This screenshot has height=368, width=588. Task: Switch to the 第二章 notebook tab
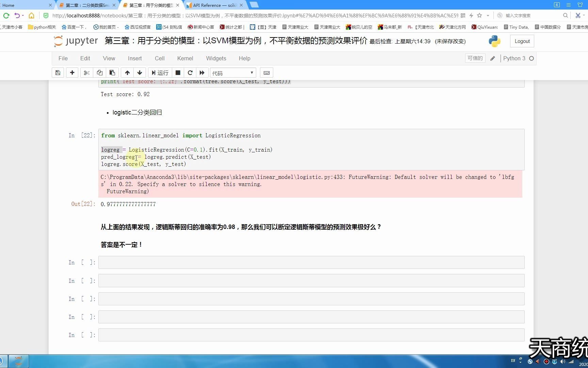coord(87,5)
